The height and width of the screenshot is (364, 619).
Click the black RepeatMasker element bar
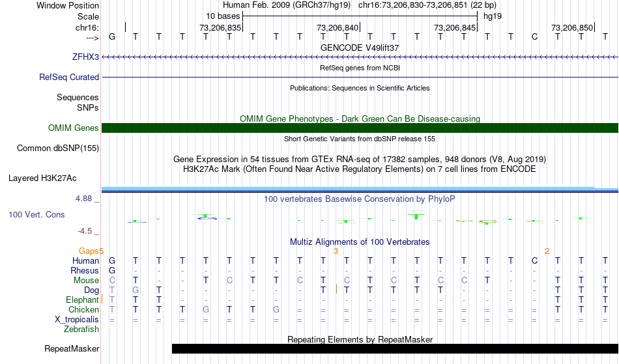click(x=395, y=348)
